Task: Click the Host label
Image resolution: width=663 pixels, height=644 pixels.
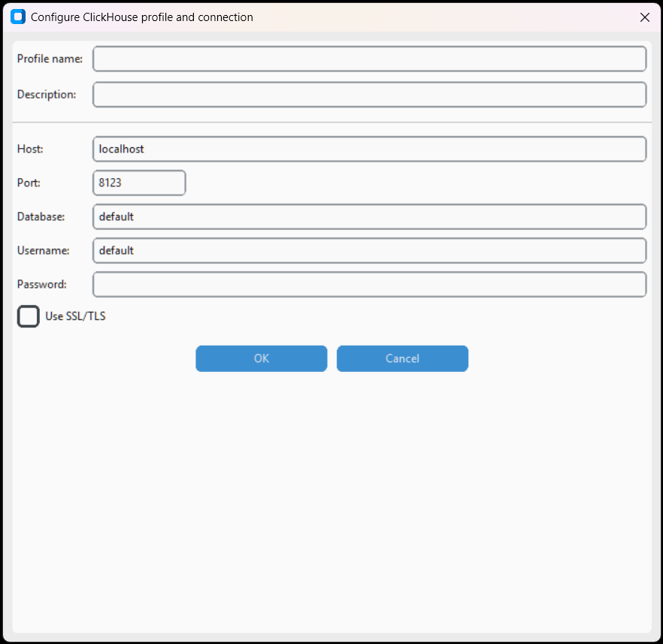Action: [30, 150]
